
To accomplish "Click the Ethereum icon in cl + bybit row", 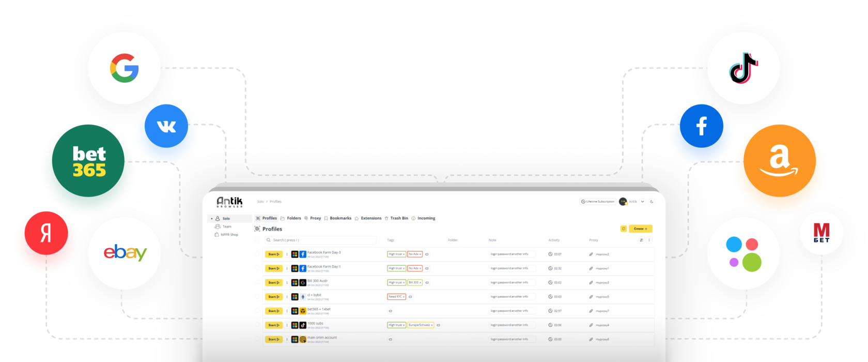I will tap(303, 297).
